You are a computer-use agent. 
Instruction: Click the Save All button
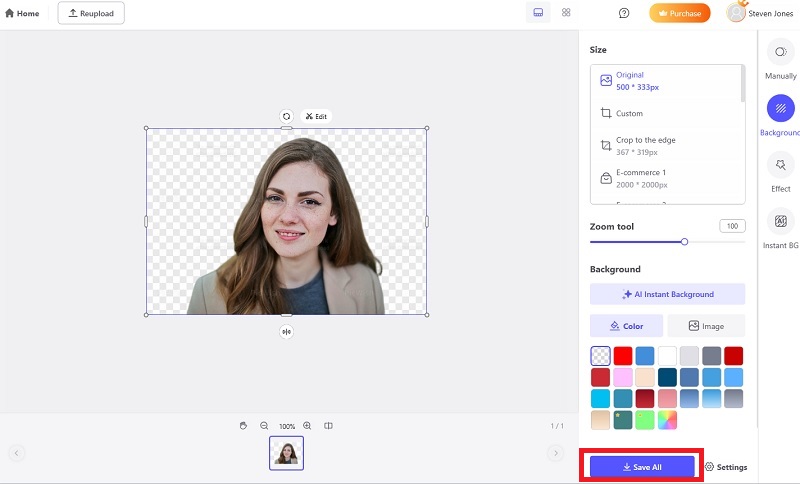pyautogui.click(x=642, y=467)
